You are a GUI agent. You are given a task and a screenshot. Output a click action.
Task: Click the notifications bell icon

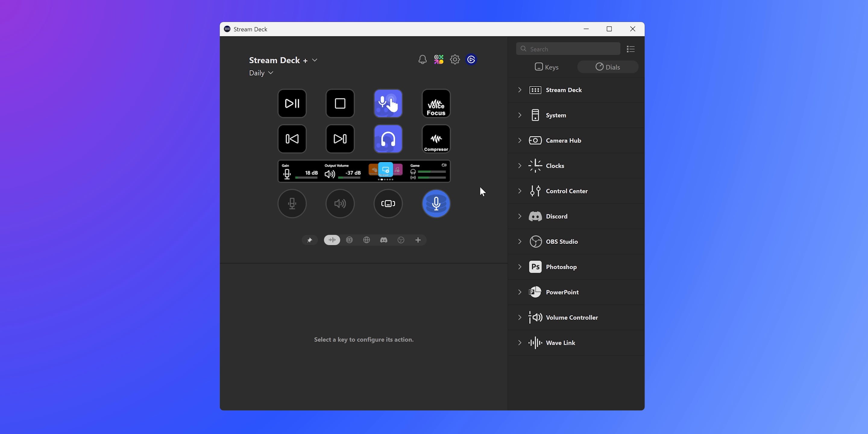[422, 59]
